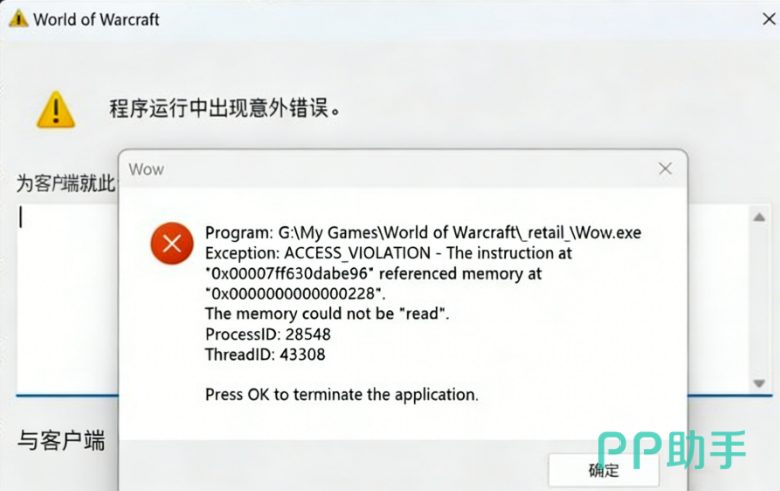Click the large yellow warning triangle icon
Image resolution: width=780 pixels, height=491 pixels.
pyautogui.click(x=56, y=110)
